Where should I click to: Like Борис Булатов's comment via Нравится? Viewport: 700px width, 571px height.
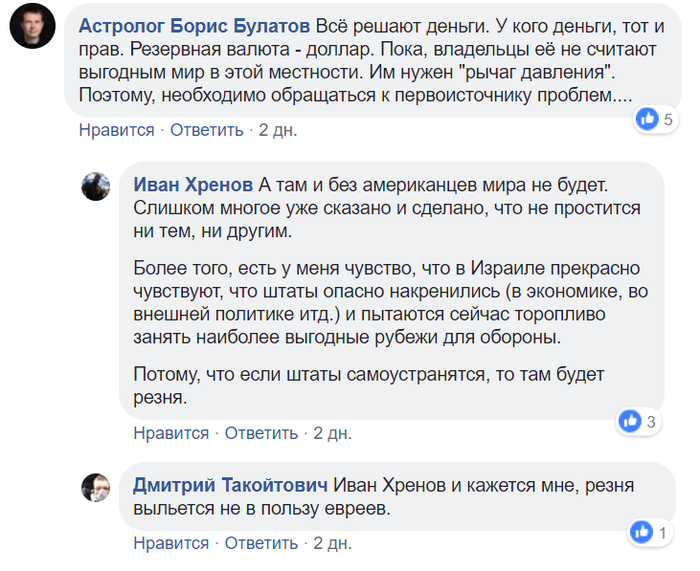[x=116, y=130]
